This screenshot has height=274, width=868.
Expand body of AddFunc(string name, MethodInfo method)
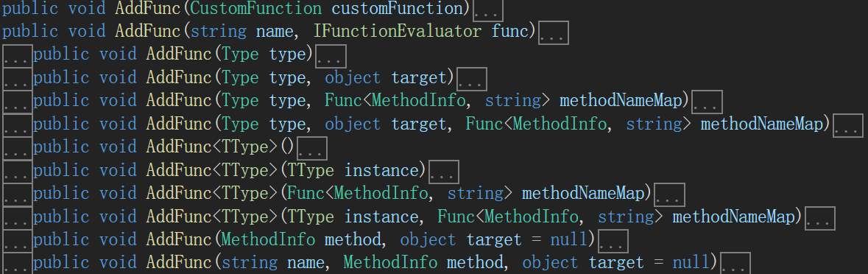coord(735,264)
